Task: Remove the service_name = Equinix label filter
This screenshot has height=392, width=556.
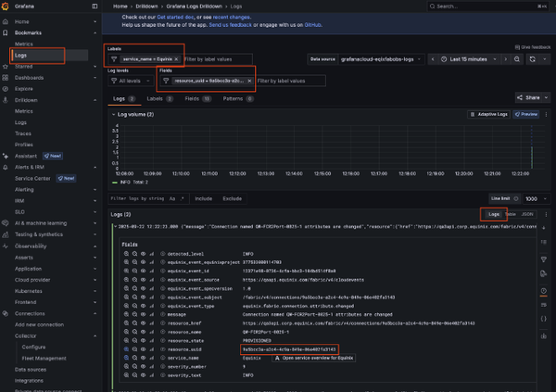Action: pos(173,58)
